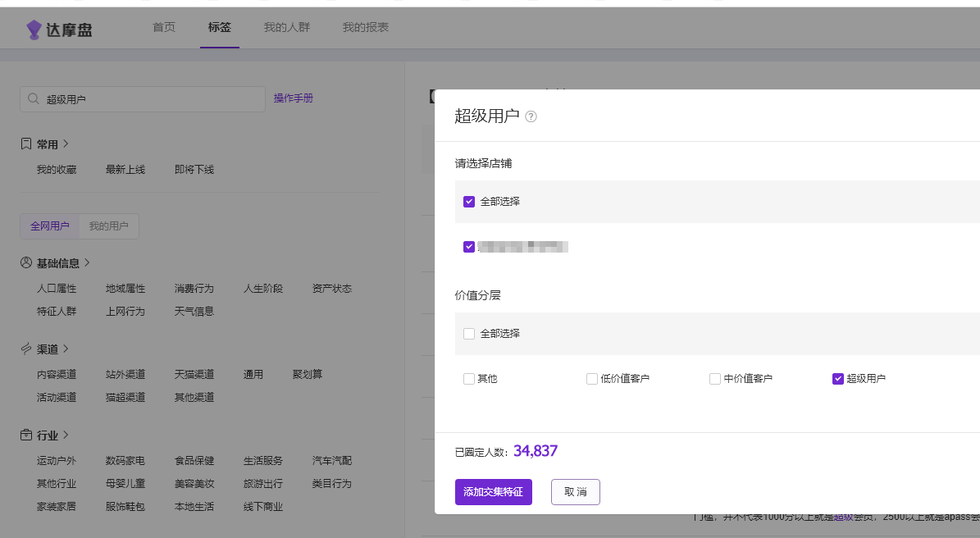Switch to 我的用户 tab
This screenshot has height=538, width=980.
[109, 226]
